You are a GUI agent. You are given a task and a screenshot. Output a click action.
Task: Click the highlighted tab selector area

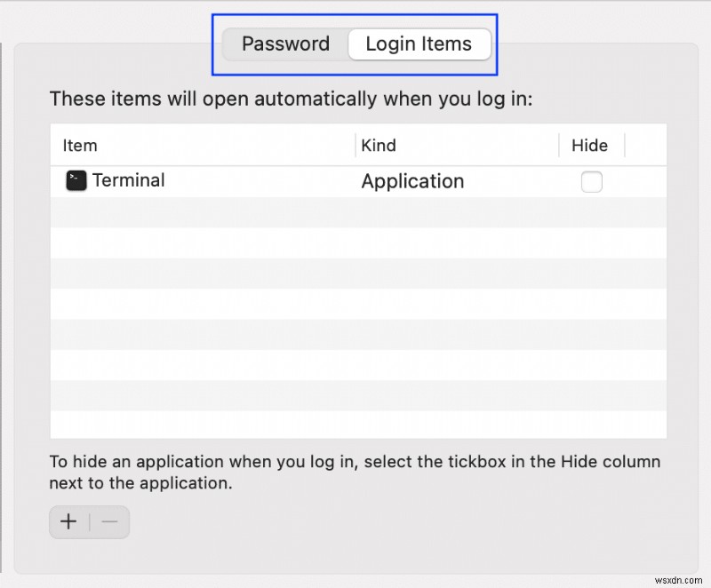(355, 44)
